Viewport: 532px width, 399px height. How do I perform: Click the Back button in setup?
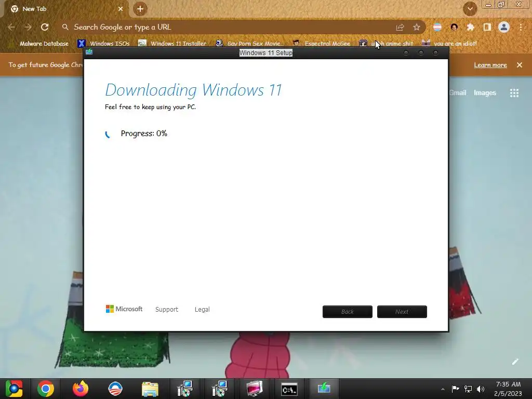click(x=348, y=312)
